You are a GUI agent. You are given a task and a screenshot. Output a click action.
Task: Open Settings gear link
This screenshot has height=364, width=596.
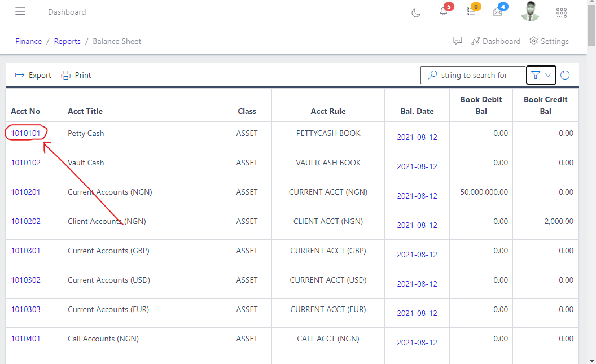click(549, 41)
